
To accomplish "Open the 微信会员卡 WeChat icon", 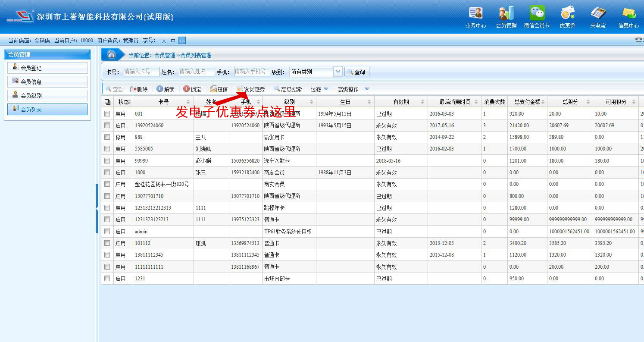I will [x=537, y=13].
